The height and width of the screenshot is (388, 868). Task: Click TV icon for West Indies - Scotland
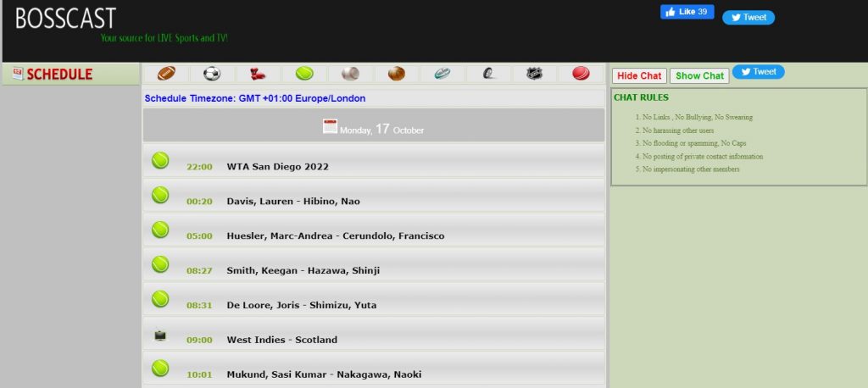pyautogui.click(x=160, y=335)
